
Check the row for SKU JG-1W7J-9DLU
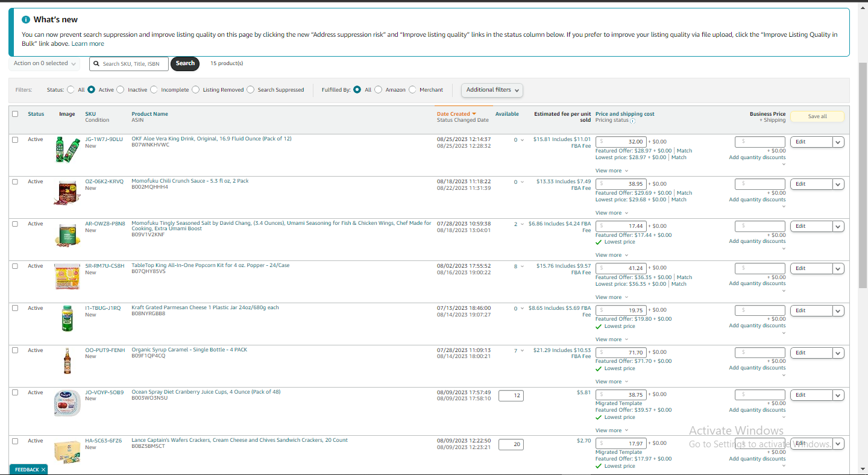pos(15,139)
